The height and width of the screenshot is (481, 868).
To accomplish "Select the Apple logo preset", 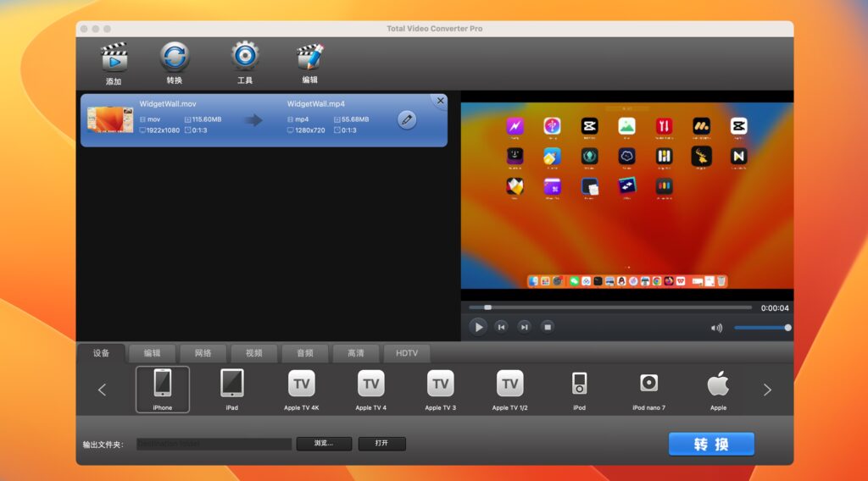I will point(718,390).
